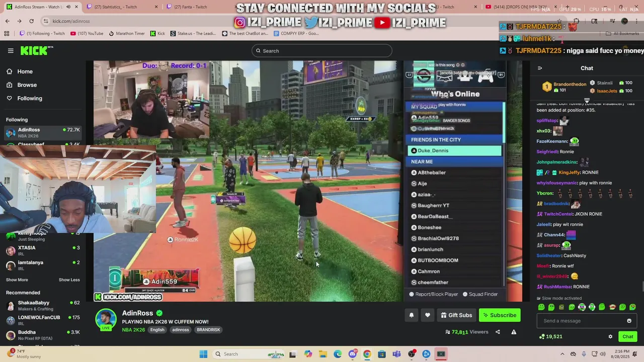Open the Windows Start menu
Viewport: 644px width, 362px height.
(203, 354)
